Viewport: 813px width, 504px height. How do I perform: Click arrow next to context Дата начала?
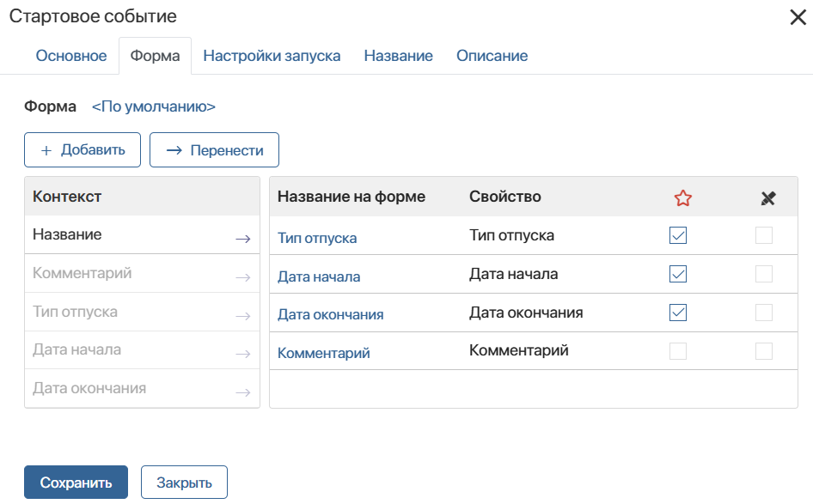[242, 355]
